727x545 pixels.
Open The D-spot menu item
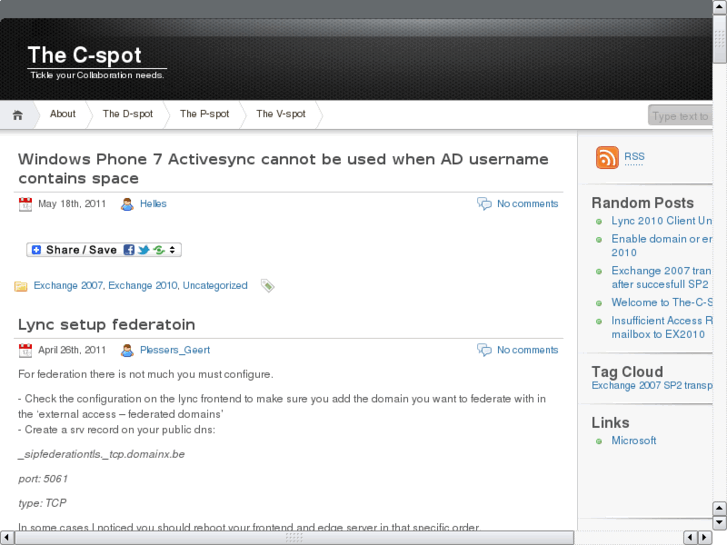tap(128, 114)
